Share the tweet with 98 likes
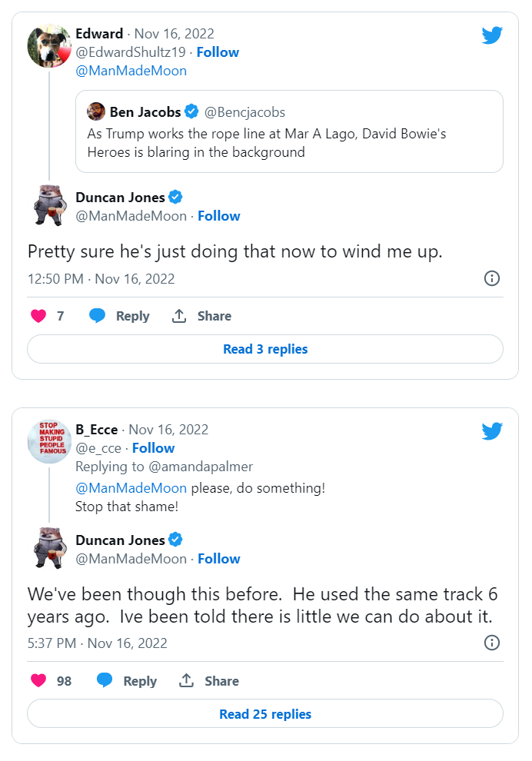Viewport: 532px width, 761px height. [209, 681]
